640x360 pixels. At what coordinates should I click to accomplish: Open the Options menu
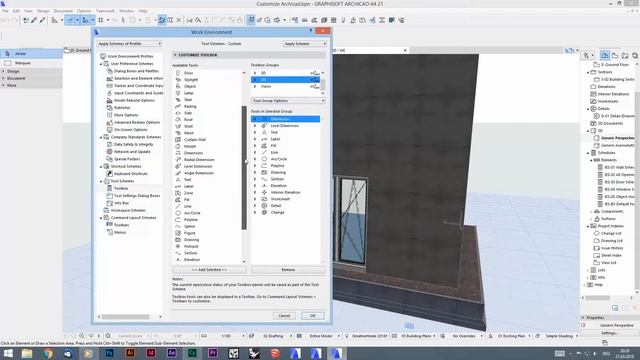point(84,11)
